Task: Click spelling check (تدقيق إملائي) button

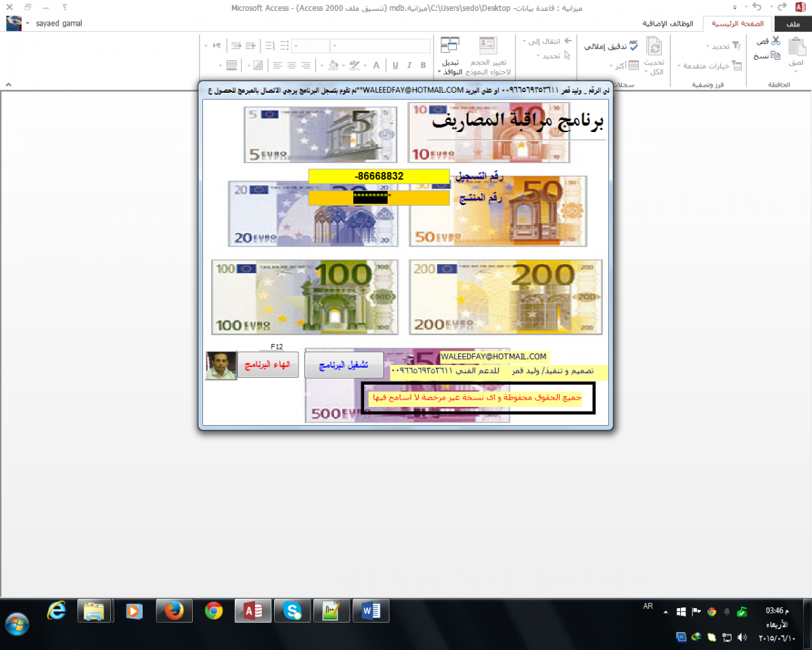Action: [x=611, y=46]
